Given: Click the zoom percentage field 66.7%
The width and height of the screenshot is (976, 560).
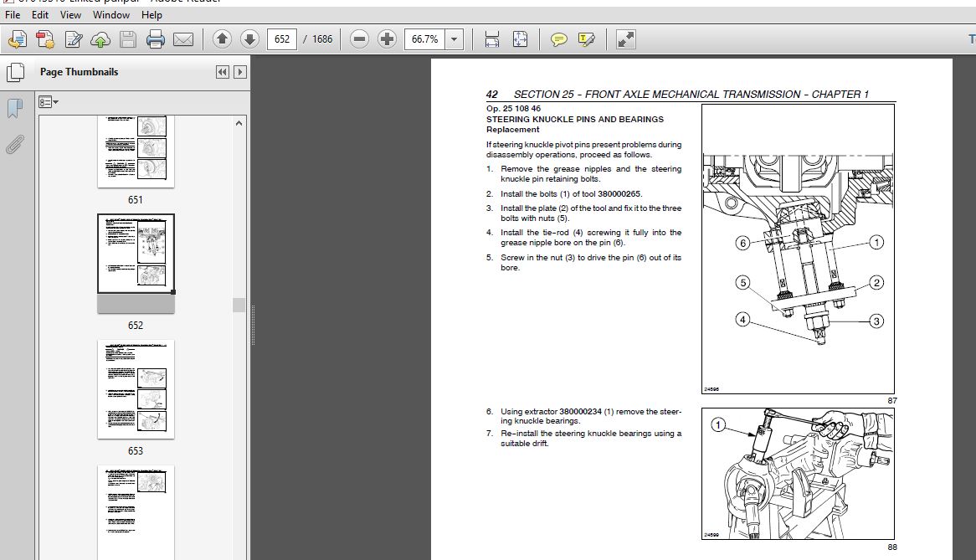Looking at the screenshot, I should point(425,39).
